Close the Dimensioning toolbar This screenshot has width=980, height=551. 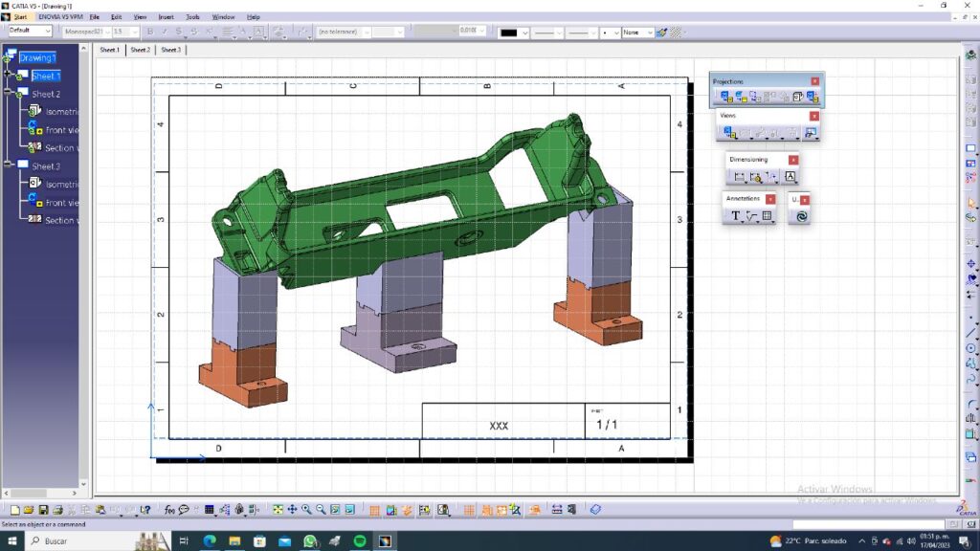coord(793,160)
